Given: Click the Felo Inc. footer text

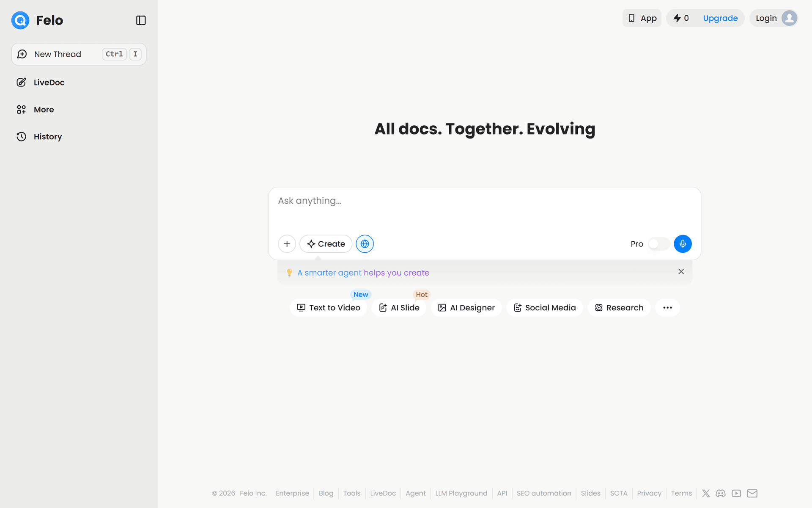Looking at the screenshot, I should tap(253, 493).
